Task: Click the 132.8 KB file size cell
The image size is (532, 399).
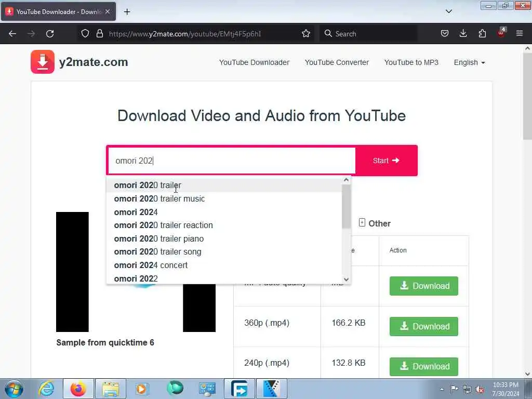Action: pyautogui.click(x=349, y=363)
